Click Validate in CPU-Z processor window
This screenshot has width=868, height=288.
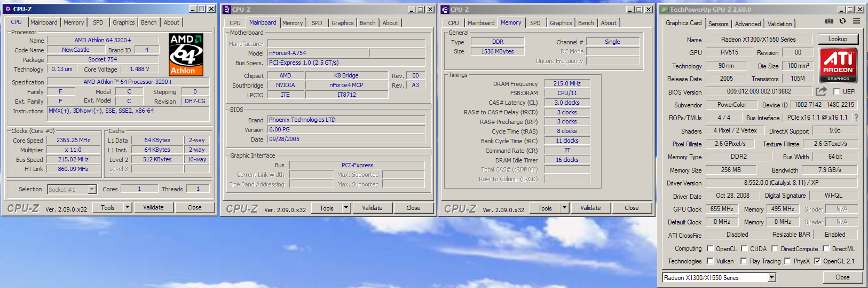[153, 207]
